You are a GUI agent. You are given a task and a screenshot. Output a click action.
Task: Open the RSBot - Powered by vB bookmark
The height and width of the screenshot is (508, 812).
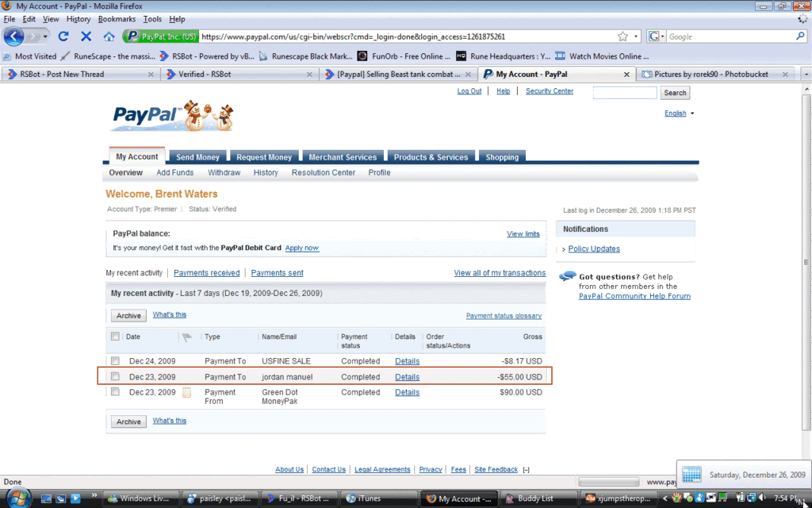207,56
